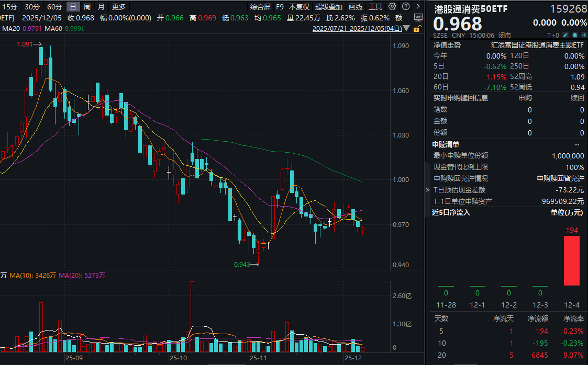588x365 pixels.
Task: Open chart settings gear icon
Action: tap(392, 7)
